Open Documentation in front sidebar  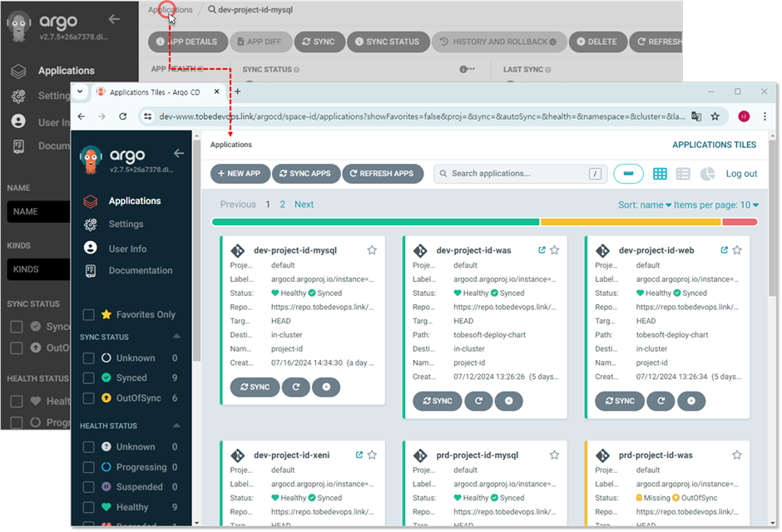(x=141, y=270)
